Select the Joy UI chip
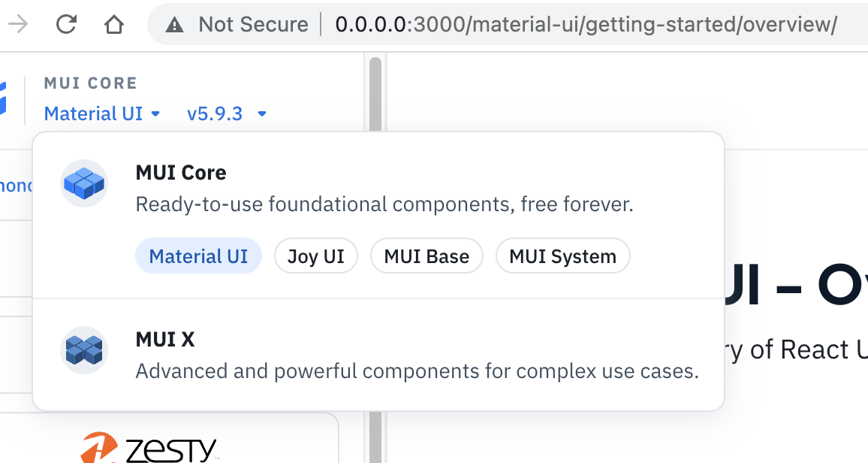 pos(315,256)
